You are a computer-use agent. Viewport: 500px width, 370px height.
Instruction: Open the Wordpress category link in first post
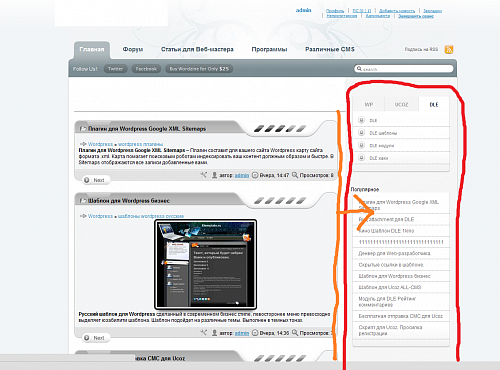pos(100,144)
